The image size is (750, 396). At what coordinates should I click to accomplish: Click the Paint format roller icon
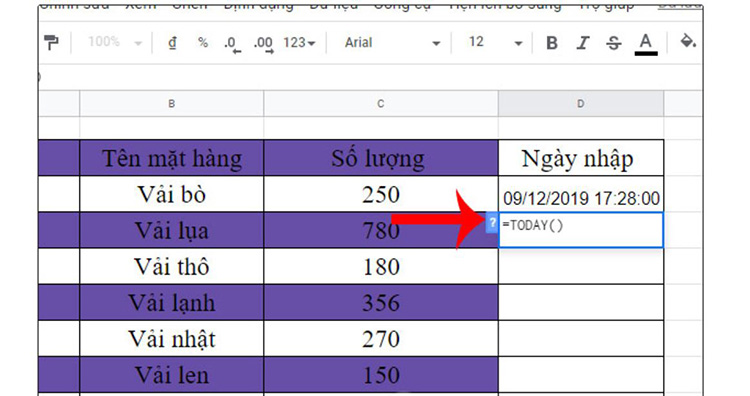click(51, 43)
